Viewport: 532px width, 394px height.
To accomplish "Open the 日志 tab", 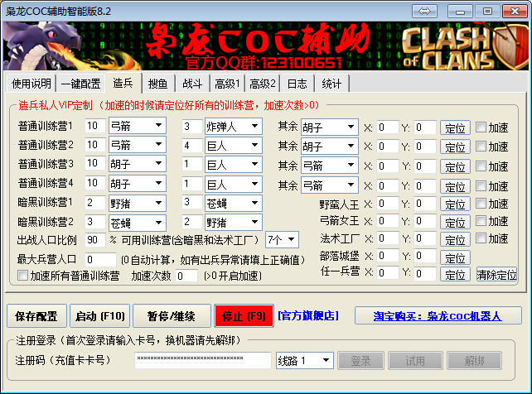I will click(297, 84).
